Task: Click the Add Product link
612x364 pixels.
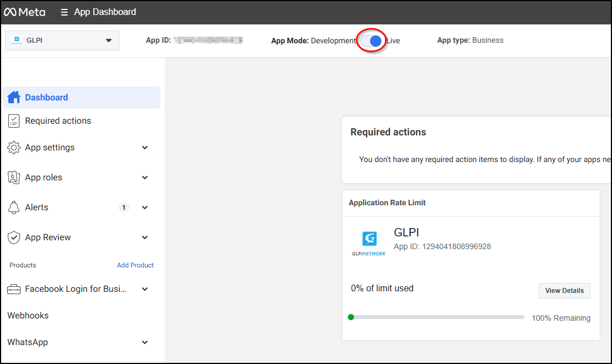Action: (x=135, y=265)
